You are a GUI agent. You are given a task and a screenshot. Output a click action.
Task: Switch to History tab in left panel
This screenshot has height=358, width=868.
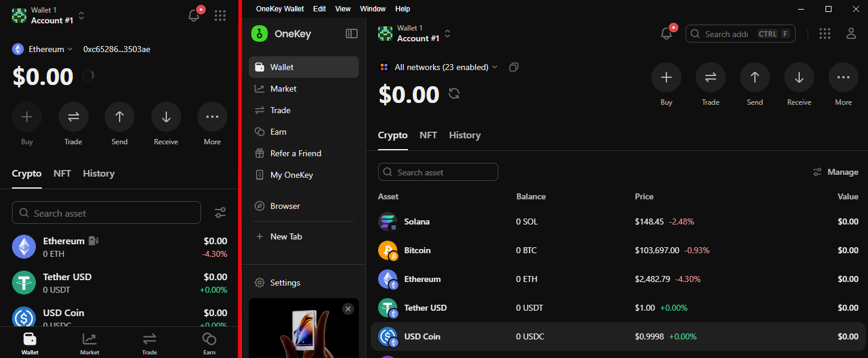coord(99,174)
